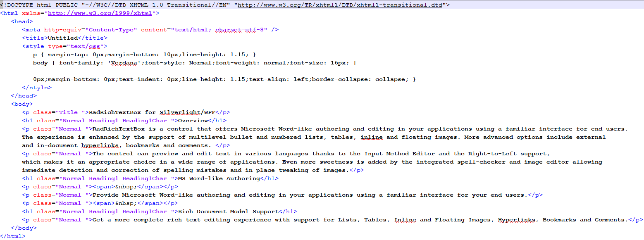Screen dimensions: 644x240
Task: Select the closing head tag
Action: click(x=24, y=95)
